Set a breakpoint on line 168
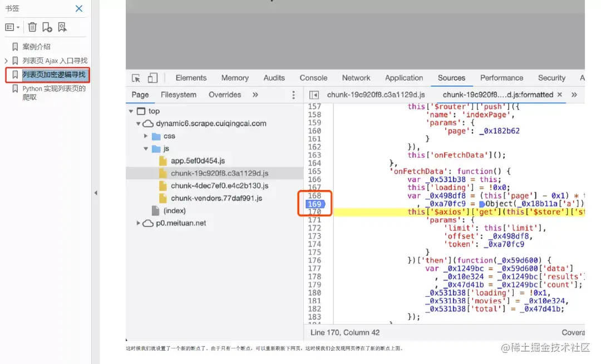This screenshot has width=601, height=364. [x=314, y=196]
